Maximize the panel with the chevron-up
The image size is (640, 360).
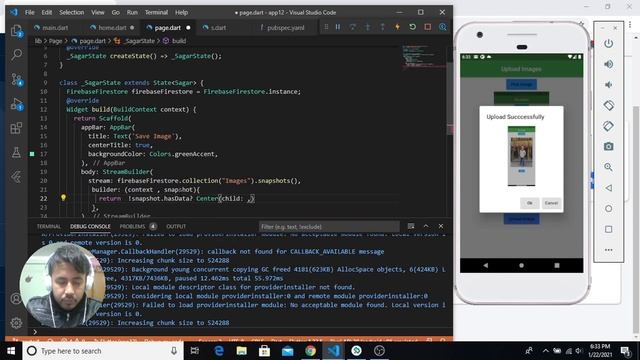[426, 226]
